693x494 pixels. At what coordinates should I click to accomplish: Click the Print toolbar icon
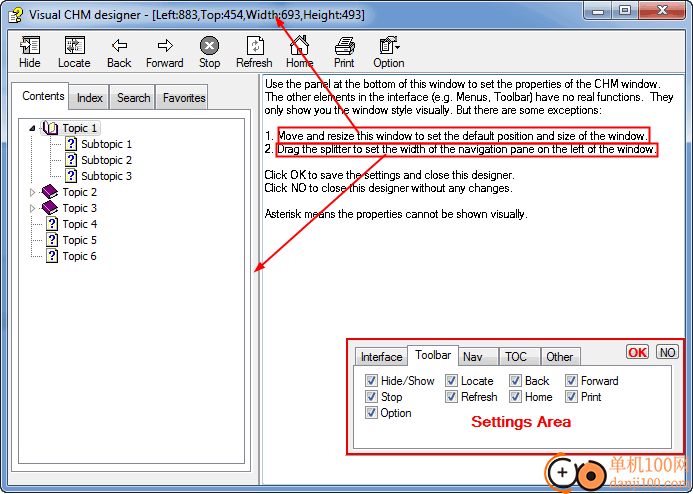click(344, 46)
